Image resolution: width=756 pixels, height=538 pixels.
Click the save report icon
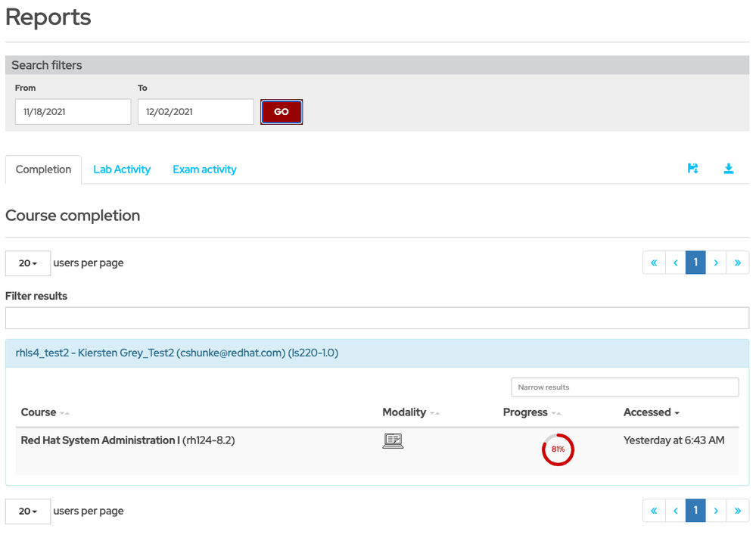692,169
